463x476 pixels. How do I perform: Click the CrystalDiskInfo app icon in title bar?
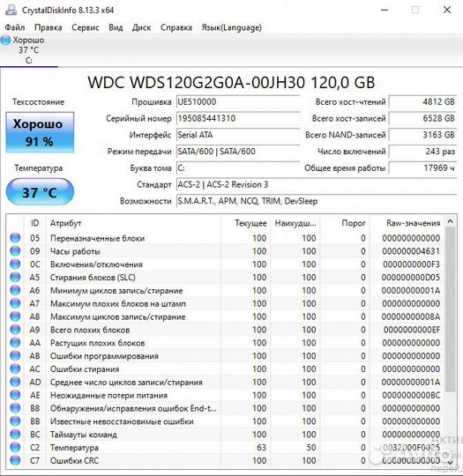tap(11, 10)
